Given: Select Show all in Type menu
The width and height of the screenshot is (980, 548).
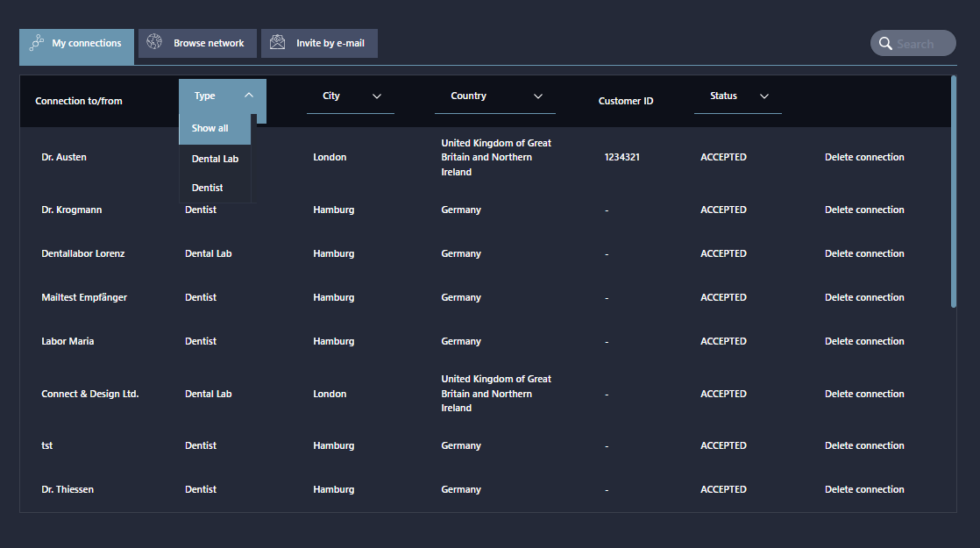Looking at the screenshot, I should pyautogui.click(x=210, y=128).
